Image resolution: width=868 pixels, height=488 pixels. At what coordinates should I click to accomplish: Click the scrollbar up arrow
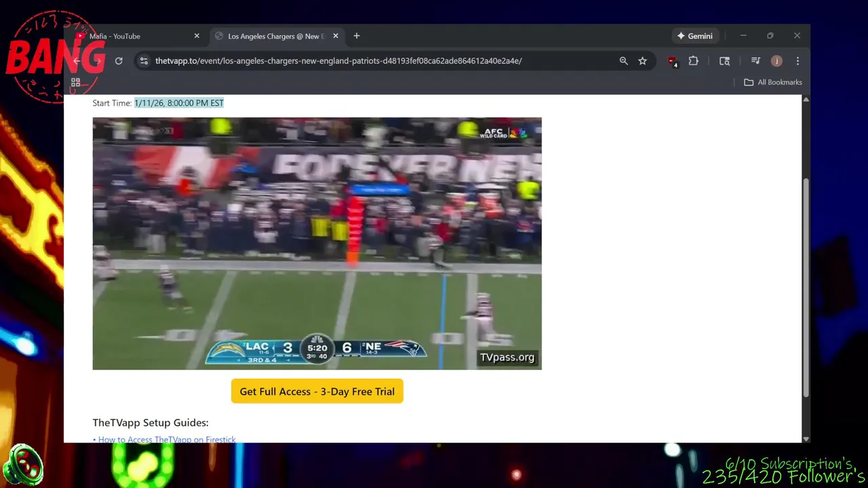(x=806, y=100)
